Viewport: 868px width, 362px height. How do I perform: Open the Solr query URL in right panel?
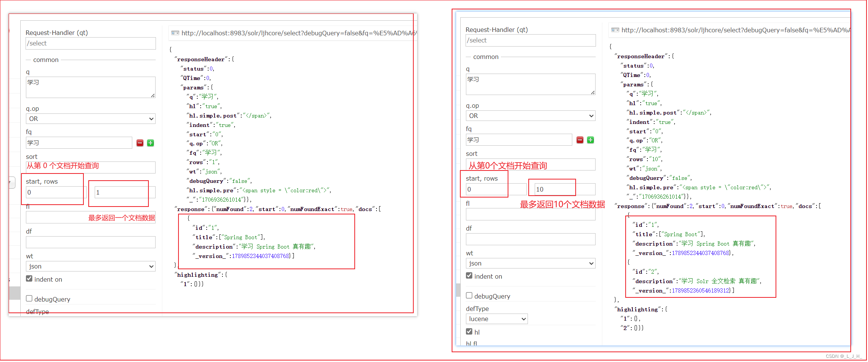pos(736,30)
